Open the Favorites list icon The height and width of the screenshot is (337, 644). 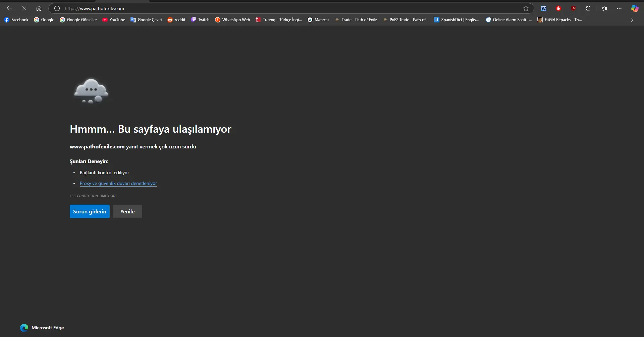604,8
